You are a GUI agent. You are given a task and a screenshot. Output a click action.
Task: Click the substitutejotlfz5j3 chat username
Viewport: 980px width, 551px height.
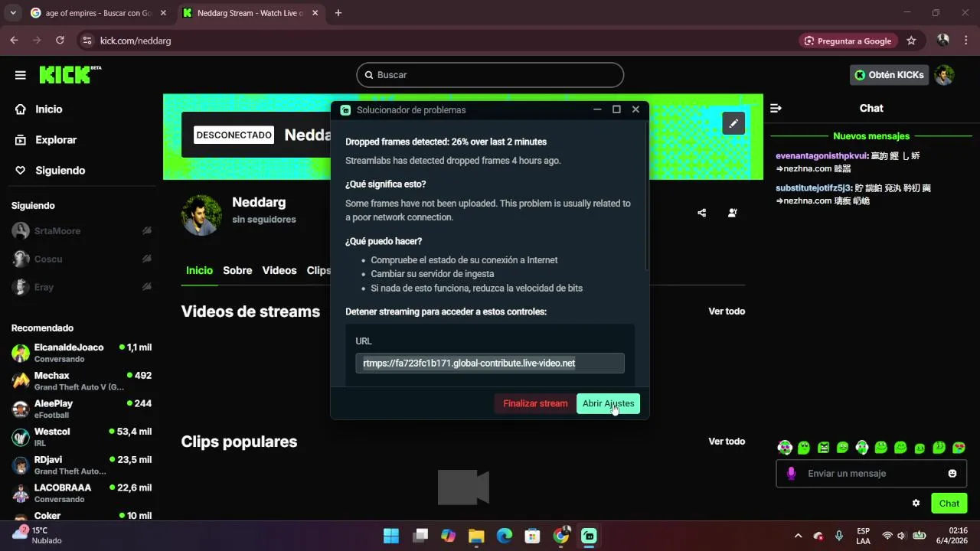pyautogui.click(x=813, y=187)
